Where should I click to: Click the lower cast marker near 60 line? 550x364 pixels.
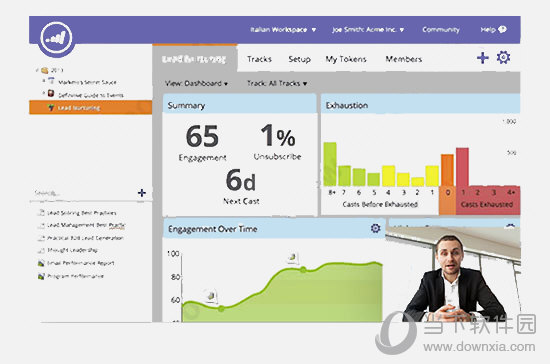211,296
